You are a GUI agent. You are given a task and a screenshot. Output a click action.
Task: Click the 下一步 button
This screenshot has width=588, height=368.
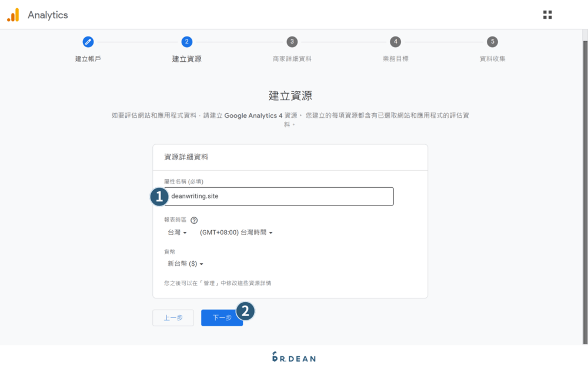(x=222, y=317)
